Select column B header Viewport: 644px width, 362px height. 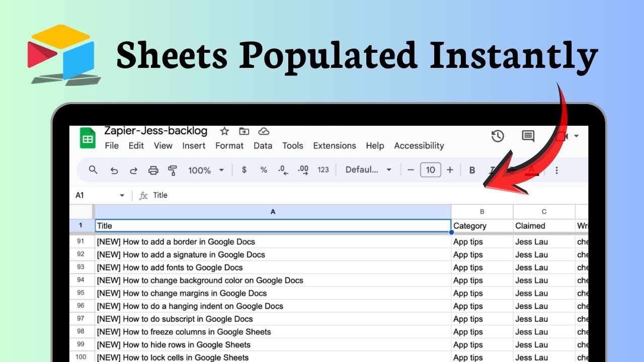point(482,212)
